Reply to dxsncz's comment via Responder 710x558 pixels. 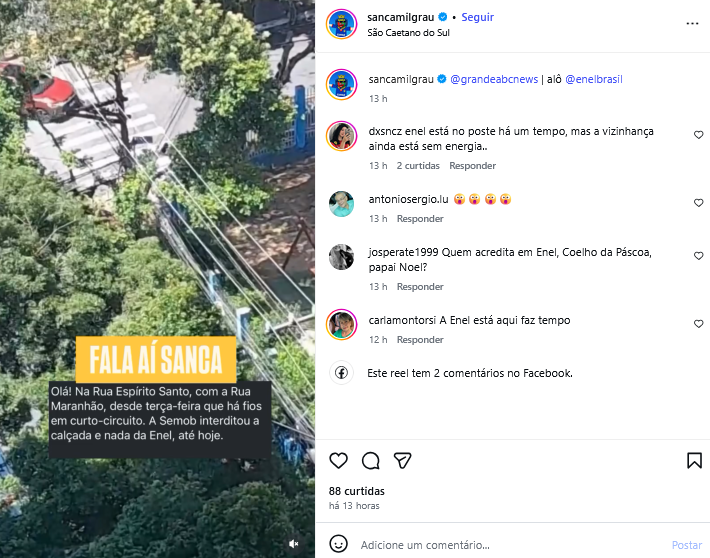click(x=472, y=166)
